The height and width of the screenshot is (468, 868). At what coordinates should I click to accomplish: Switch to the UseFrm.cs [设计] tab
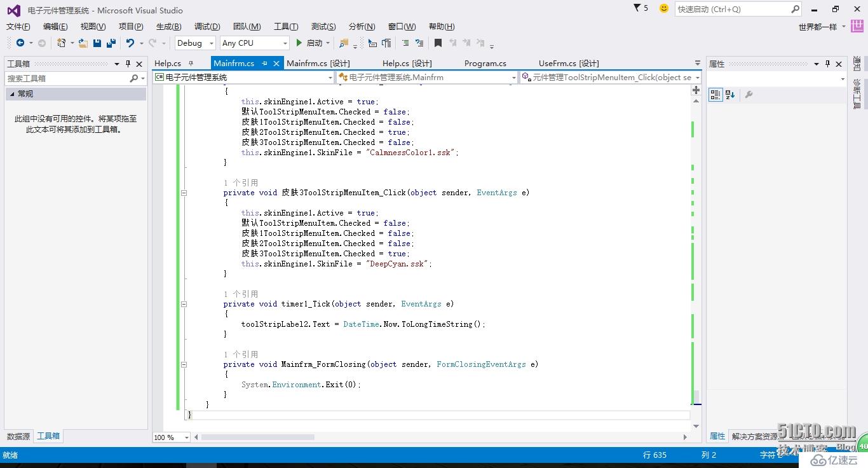(569, 63)
